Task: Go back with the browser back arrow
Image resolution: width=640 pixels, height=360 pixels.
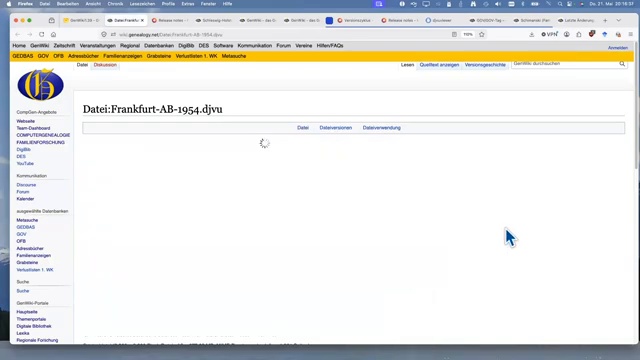Action: 17,35
